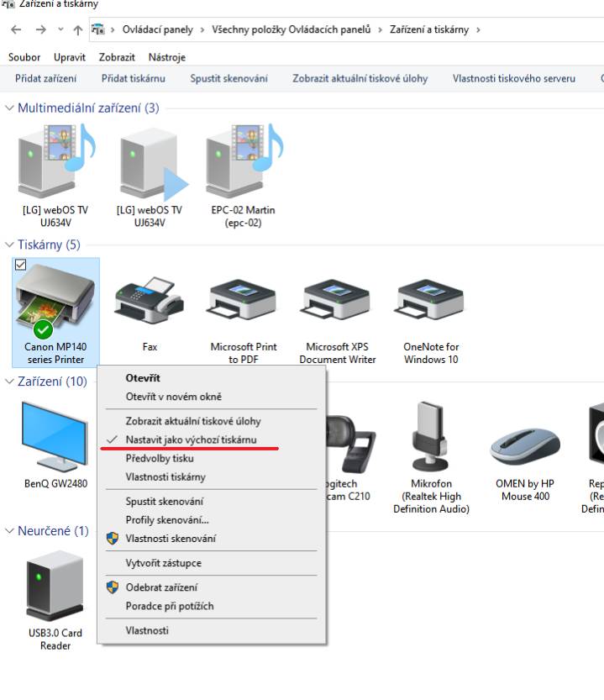Collapse the Zařízení group
604x700 pixels.
(9, 382)
